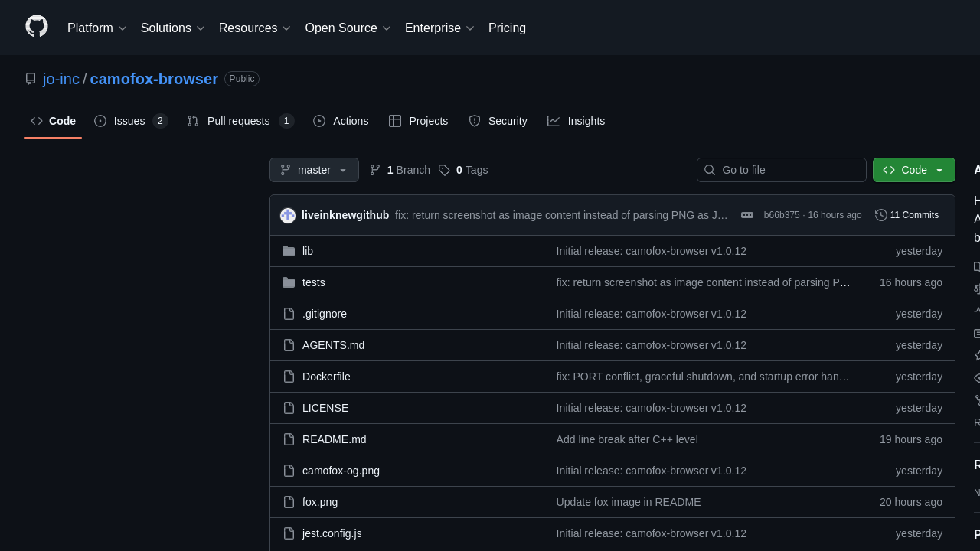Screen dimensions: 980x551
Task: Expand the green Code dropdown button
Action: pos(913,170)
